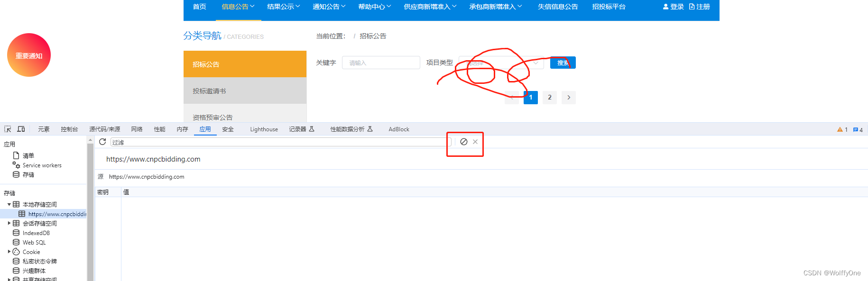Click the clear all storage icon
The image size is (868, 281).
click(x=464, y=142)
